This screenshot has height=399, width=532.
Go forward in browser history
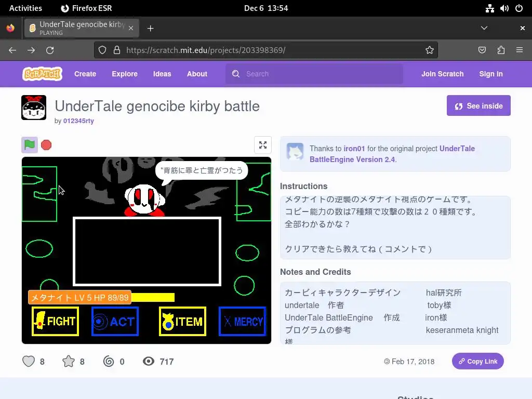click(x=31, y=50)
